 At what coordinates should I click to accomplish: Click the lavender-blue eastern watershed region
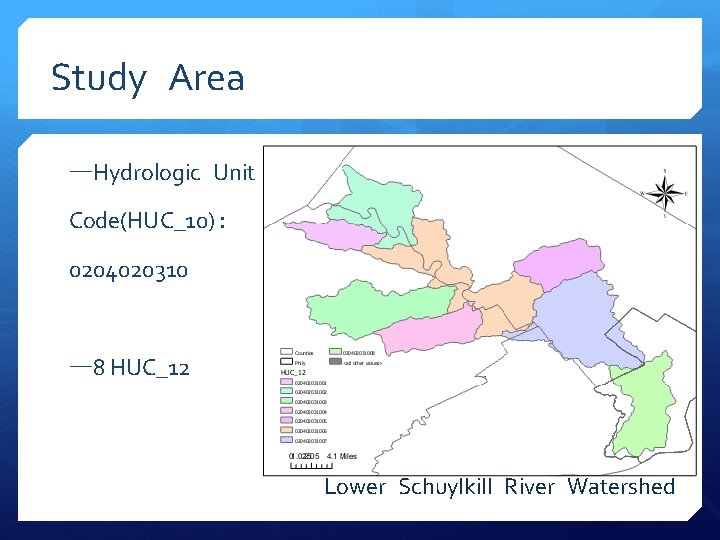[579, 321]
